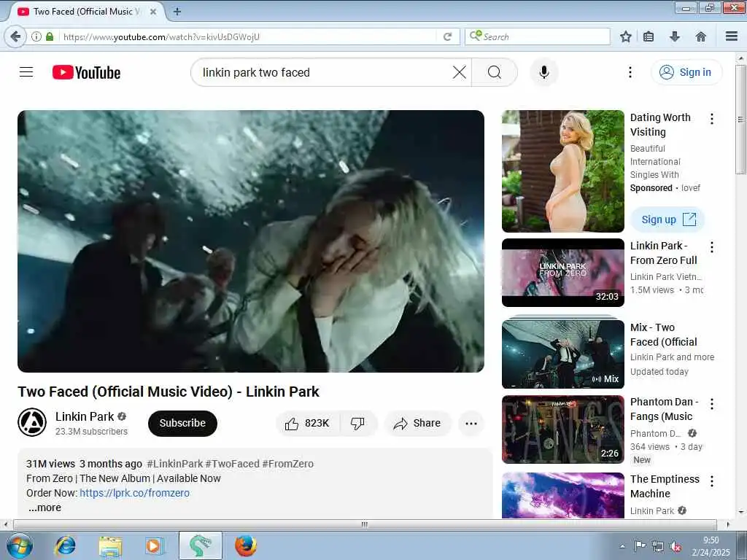Open the Dating Worth Visiting ad thumbnail
This screenshot has height=560, width=747.
(x=562, y=171)
